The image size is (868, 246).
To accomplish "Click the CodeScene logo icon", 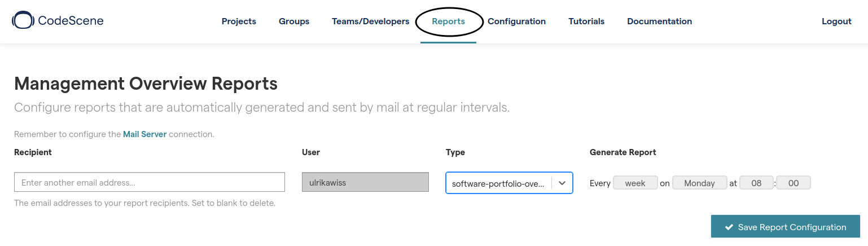I will (23, 21).
